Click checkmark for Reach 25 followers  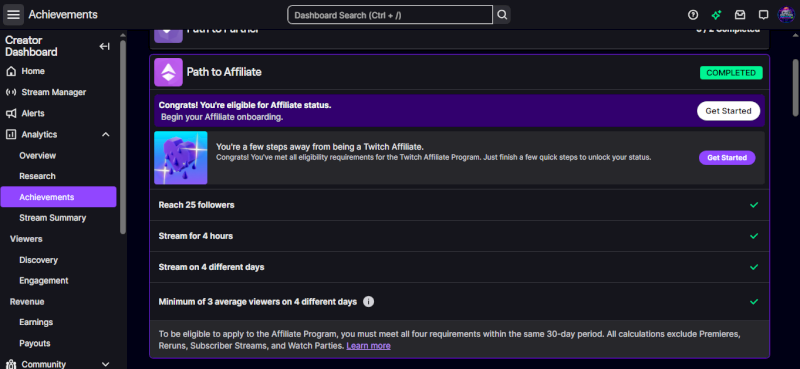[754, 205]
